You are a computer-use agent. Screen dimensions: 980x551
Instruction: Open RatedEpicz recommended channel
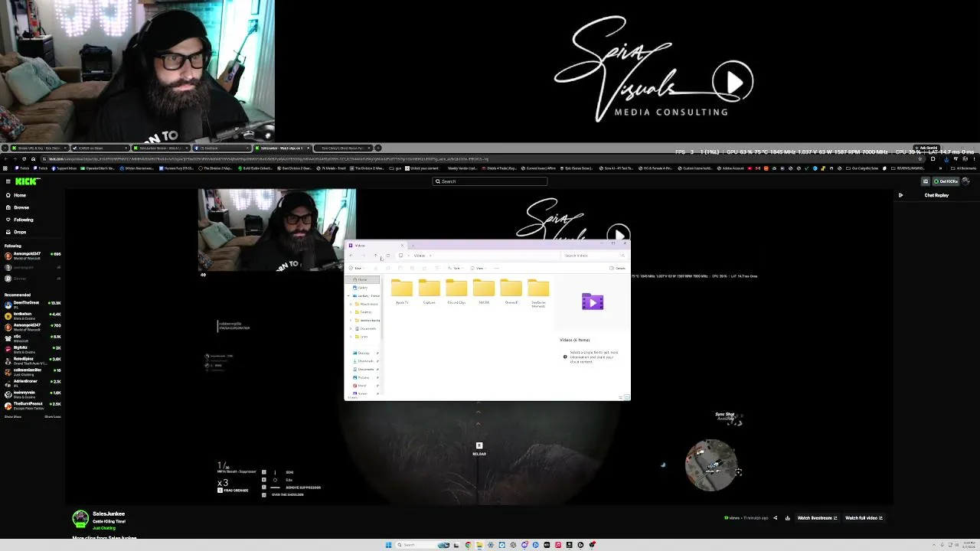click(x=32, y=360)
